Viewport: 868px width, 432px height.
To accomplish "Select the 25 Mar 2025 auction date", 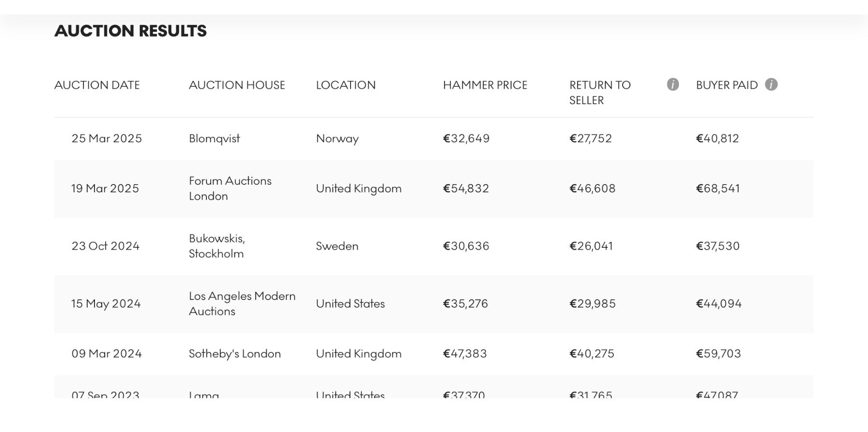I will point(107,139).
